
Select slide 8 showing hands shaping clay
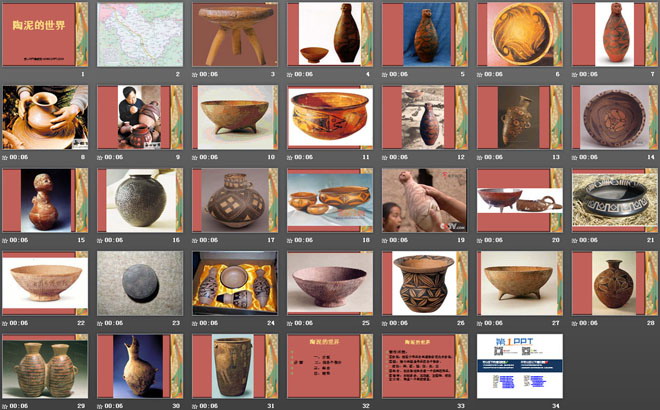44,117
